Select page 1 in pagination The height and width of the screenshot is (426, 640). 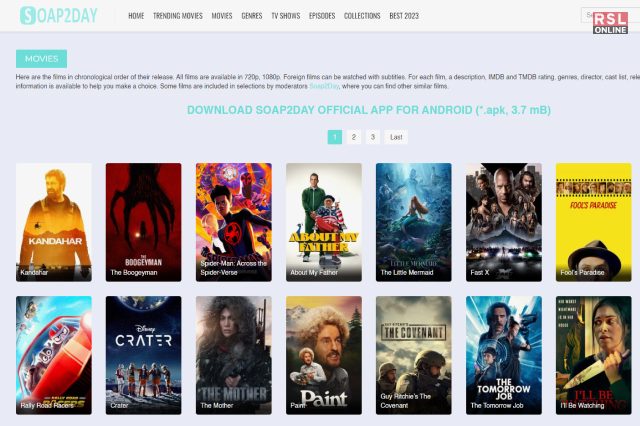point(335,137)
